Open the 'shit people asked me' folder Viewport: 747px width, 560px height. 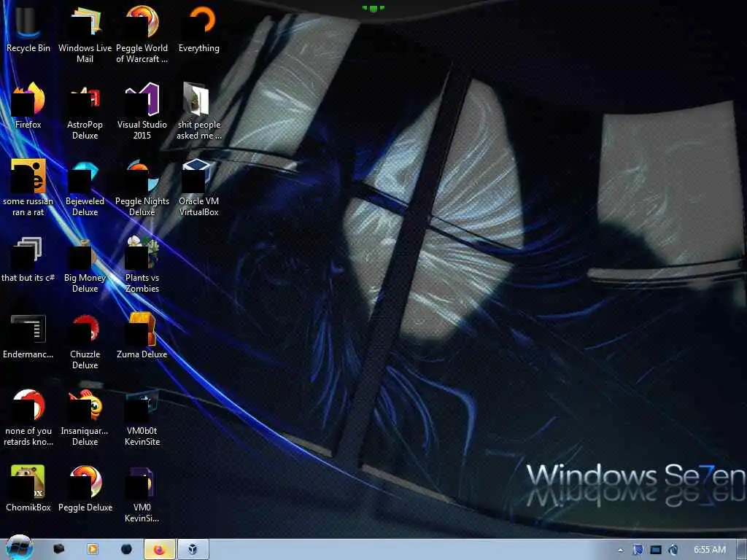[x=199, y=111]
